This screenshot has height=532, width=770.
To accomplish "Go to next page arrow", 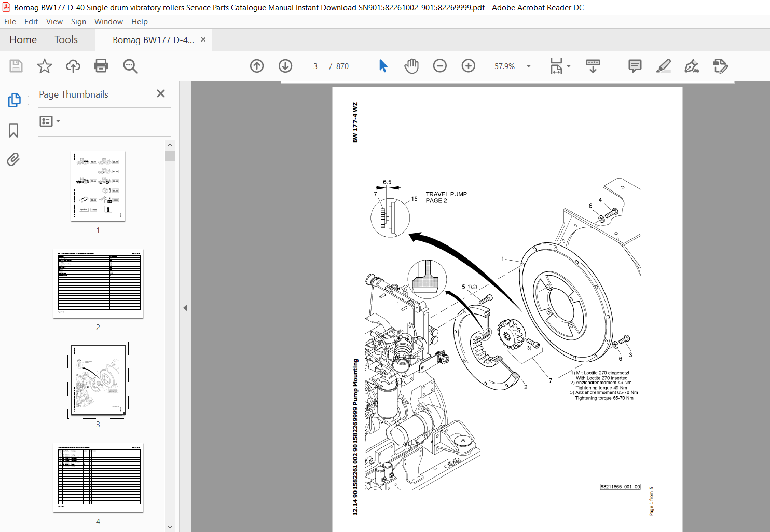I will pos(285,66).
